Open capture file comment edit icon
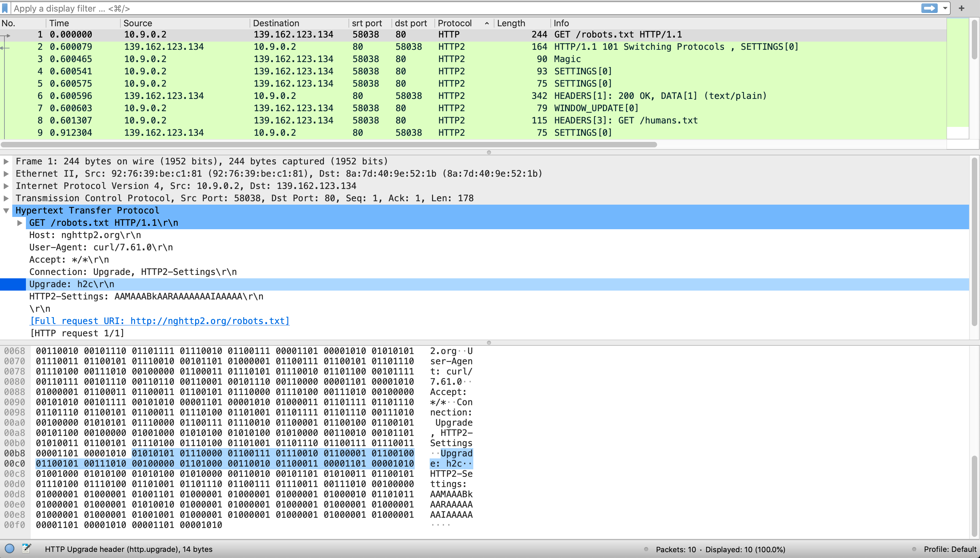Viewport: 980px width, 558px height. coord(27,548)
